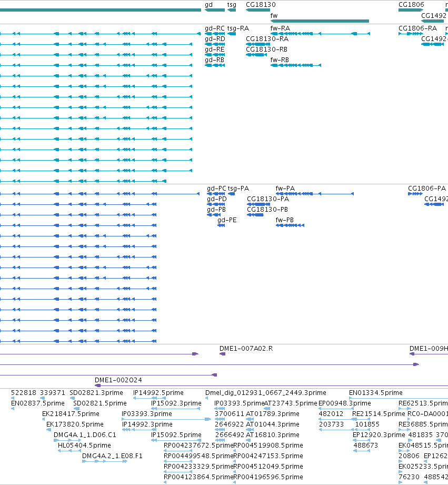Image resolution: width=448 pixels, height=485 pixels.
Task: Click the fw gene bar
Action: tap(320, 21)
